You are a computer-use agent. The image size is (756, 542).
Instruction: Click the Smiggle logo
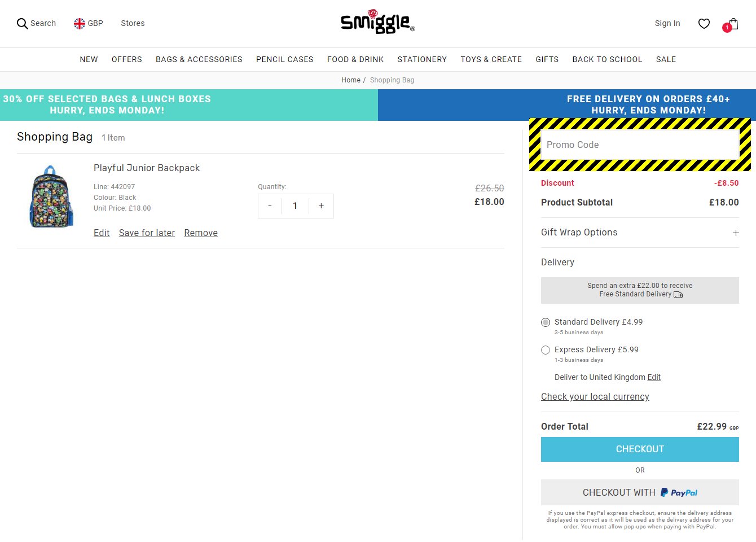[x=377, y=21]
